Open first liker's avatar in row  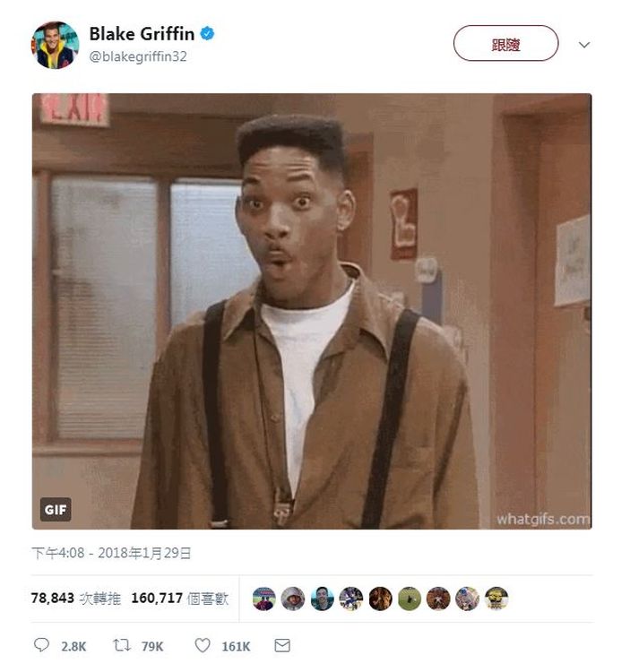[264, 599]
